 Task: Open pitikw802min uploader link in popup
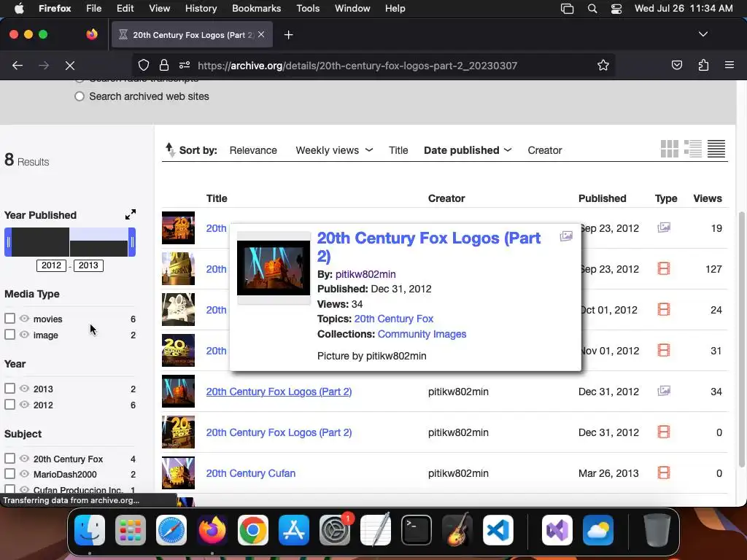[365, 274]
